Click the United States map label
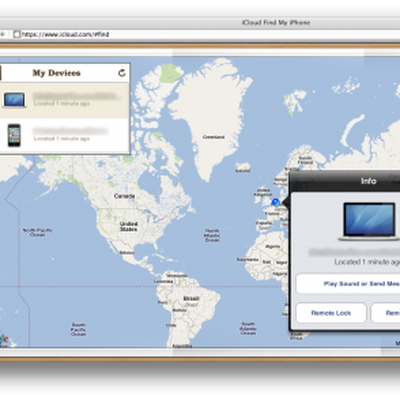This screenshot has height=400, width=400. [x=129, y=226]
